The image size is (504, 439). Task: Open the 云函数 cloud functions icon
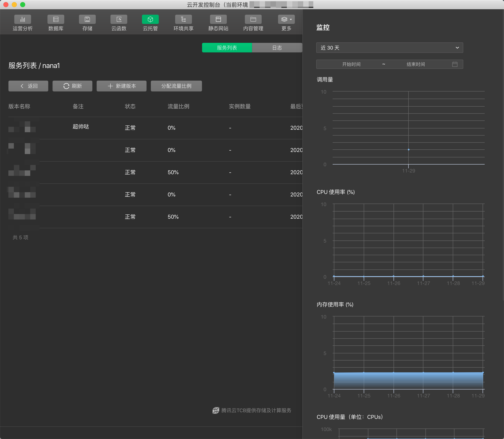(x=119, y=20)
